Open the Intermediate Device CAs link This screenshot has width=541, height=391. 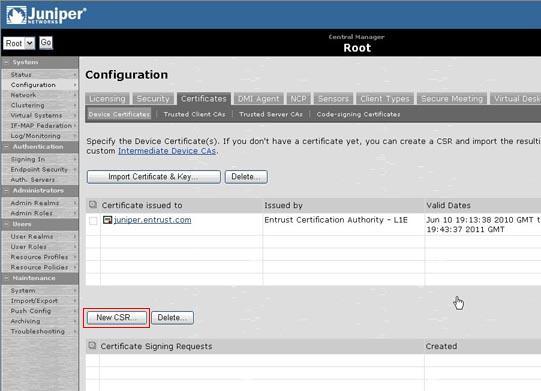point(167,151)
